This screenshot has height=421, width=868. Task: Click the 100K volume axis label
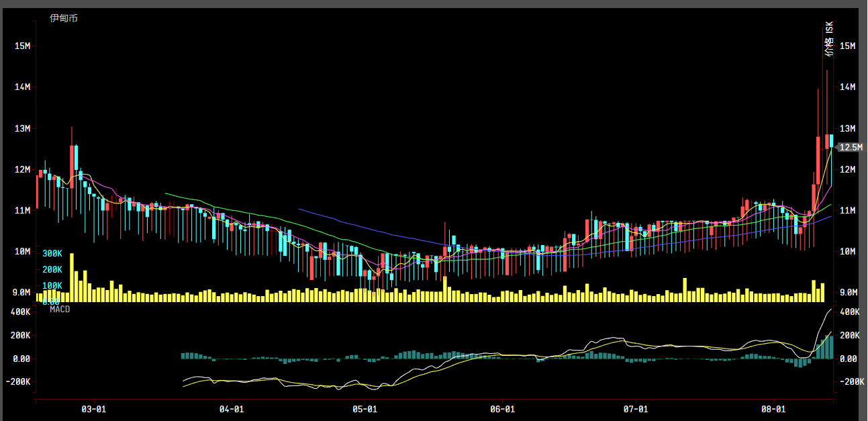(x=52, y=285)
